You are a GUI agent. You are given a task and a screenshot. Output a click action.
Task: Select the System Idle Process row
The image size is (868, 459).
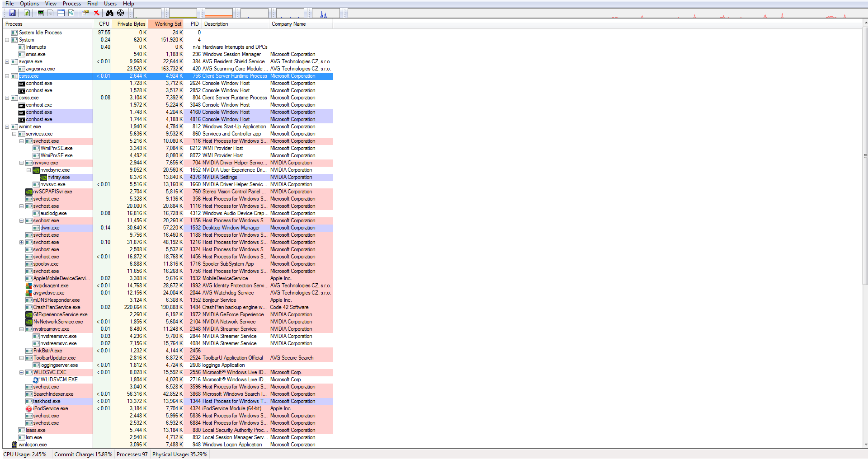point(168,33)
